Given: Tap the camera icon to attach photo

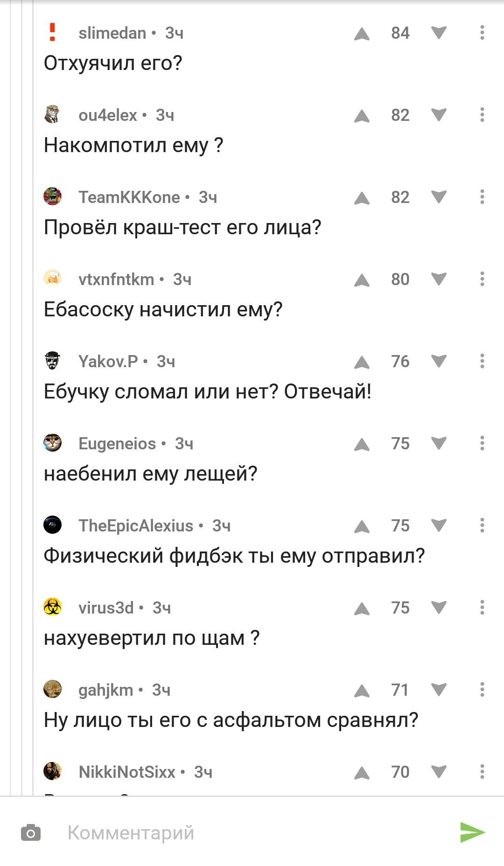Looking at the screenshot, I should click(31, 833).
